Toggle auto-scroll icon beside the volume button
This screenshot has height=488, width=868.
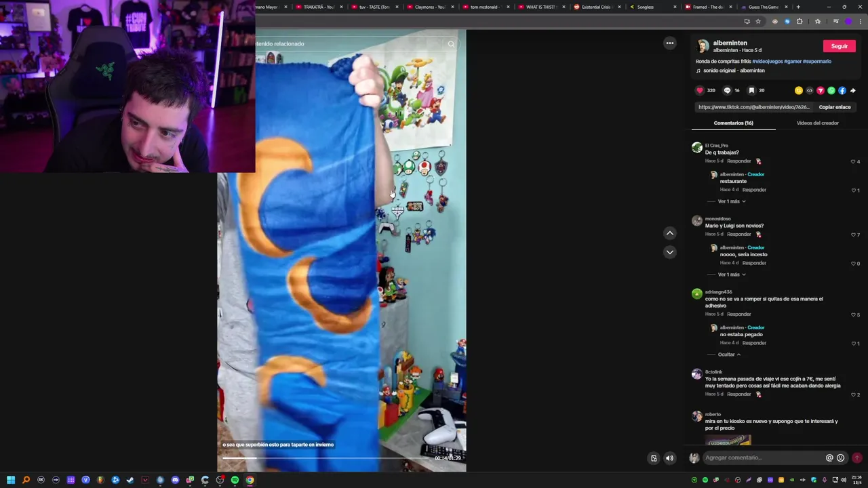(x=654, y=458)
